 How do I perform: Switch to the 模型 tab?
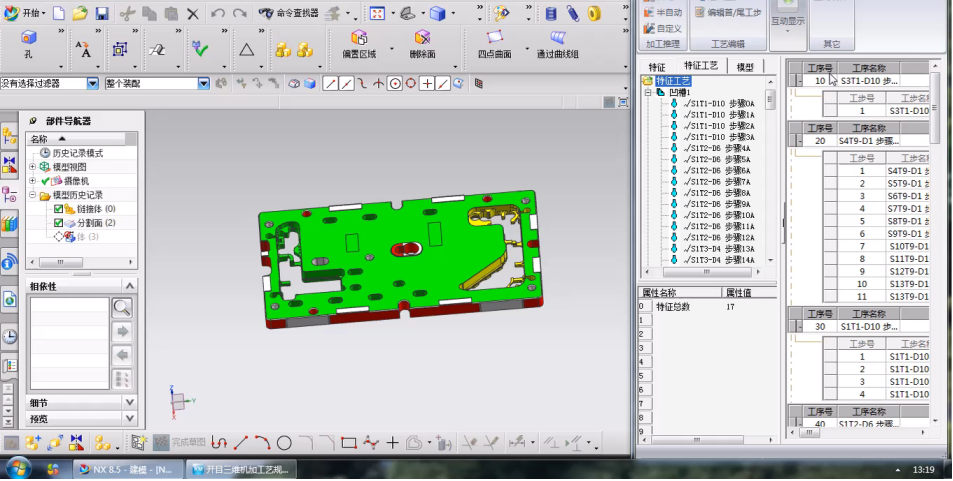pos(745,67)
